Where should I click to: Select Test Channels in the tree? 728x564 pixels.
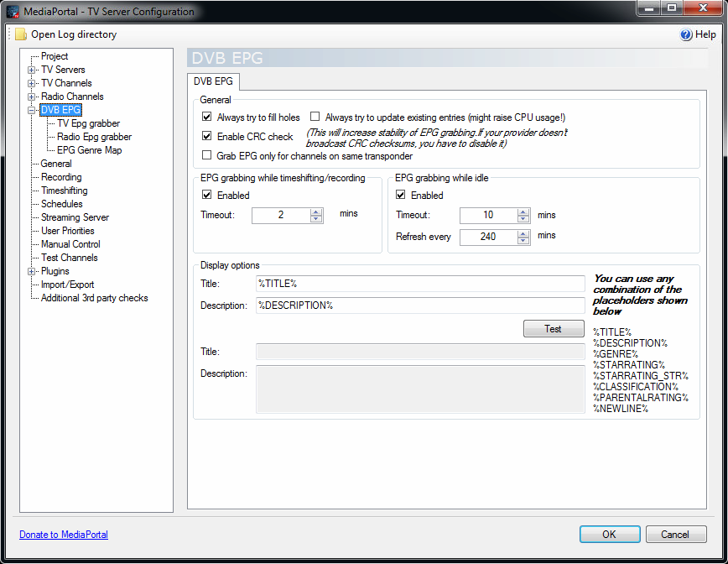[70, 258]
